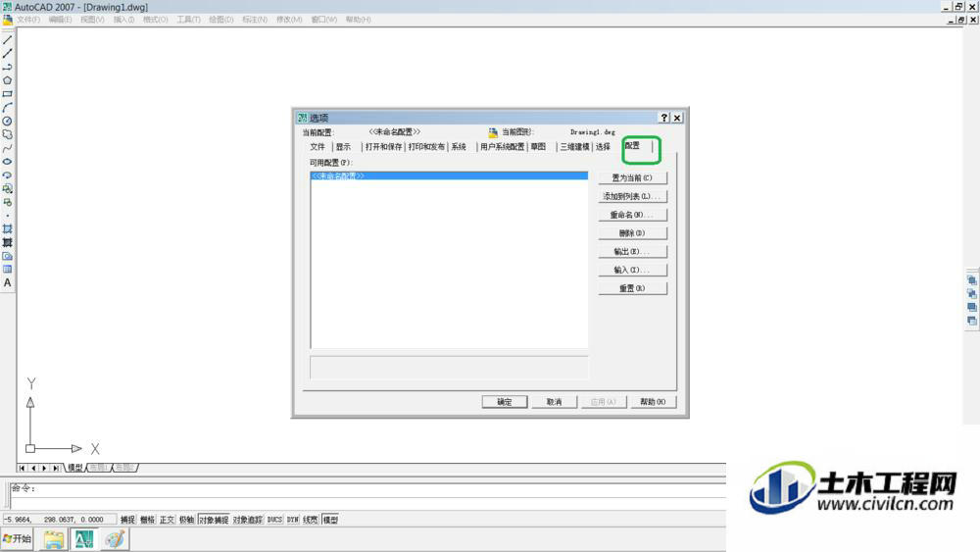Select the Polygon tool

click(8, 80)
